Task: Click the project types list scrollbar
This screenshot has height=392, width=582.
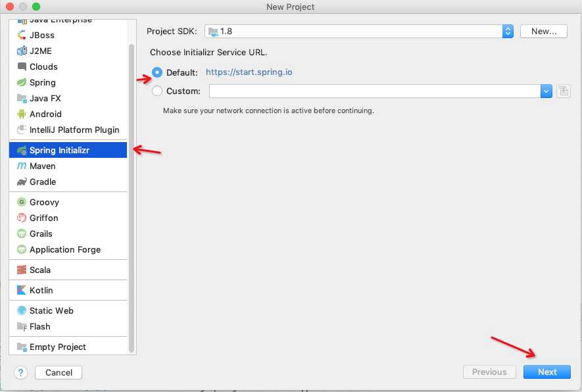Action: tap(131, 198)
